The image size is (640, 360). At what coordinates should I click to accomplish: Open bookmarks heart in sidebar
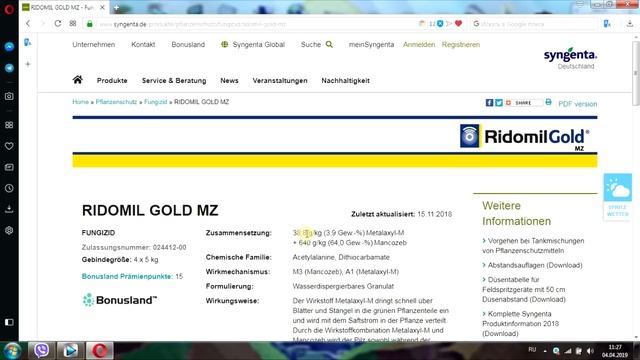9,146
